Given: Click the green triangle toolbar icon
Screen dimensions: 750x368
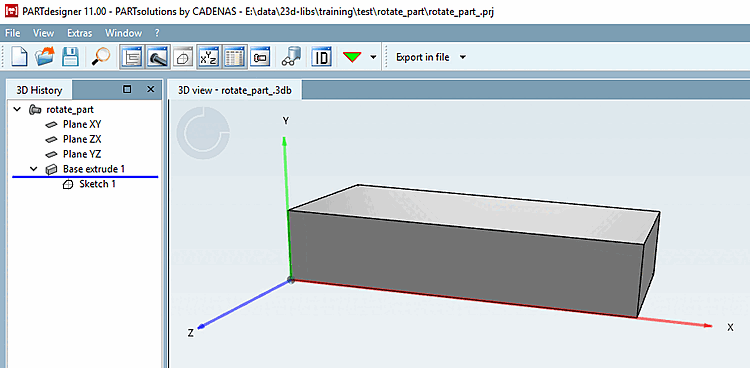Looking at the screenshot, I should (353, 57).
